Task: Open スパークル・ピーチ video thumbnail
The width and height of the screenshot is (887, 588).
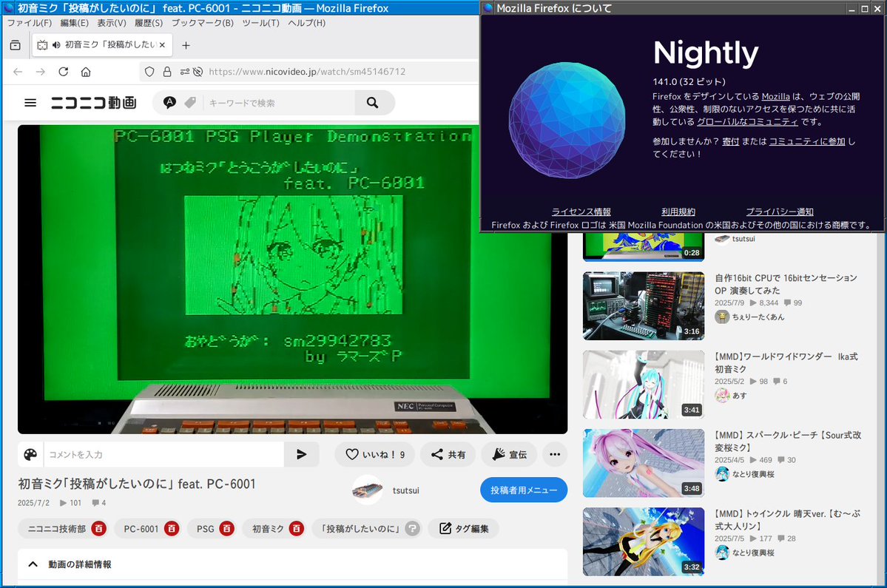Action: click(644, 463)
